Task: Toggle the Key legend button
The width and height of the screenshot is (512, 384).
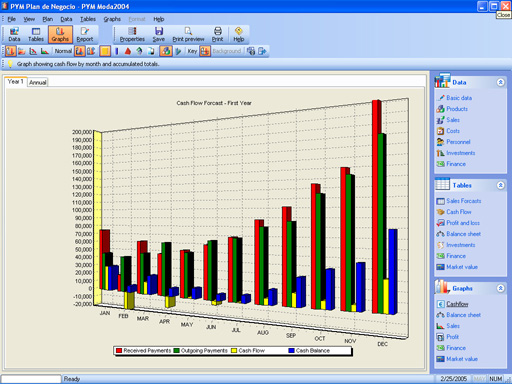Action: click(192, 51)
